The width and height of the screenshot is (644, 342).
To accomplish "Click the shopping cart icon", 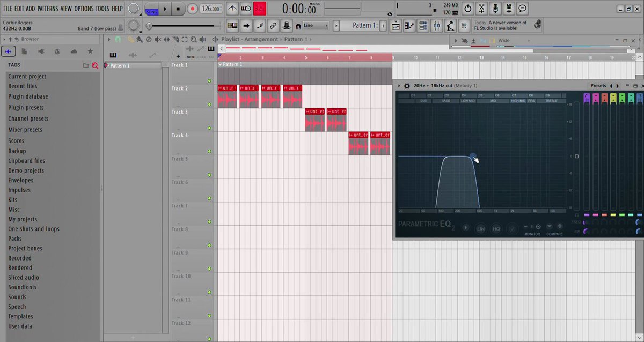I will 464,25.
